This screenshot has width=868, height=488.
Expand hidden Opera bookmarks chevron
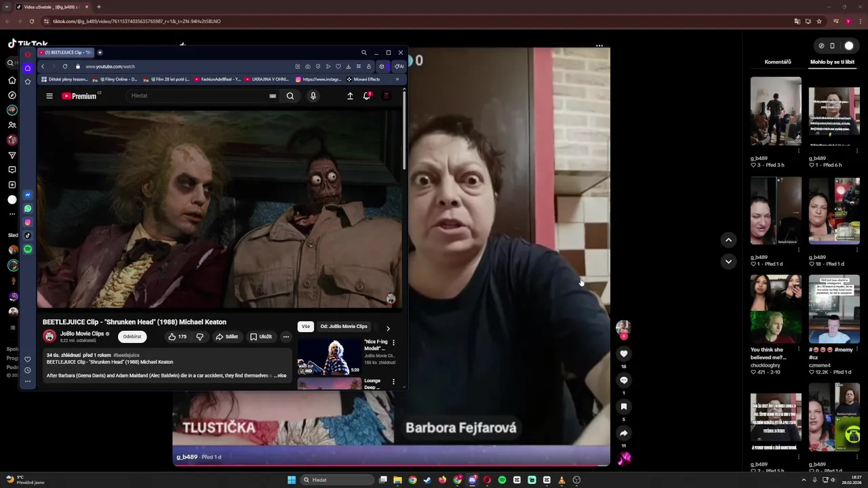pyautogui.click(x=397, y=79)
